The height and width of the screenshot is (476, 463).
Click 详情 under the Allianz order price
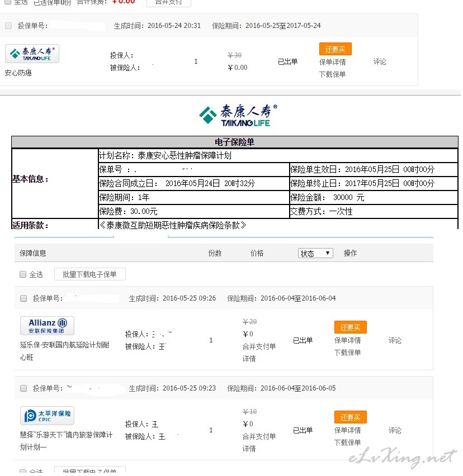point(249,359)
